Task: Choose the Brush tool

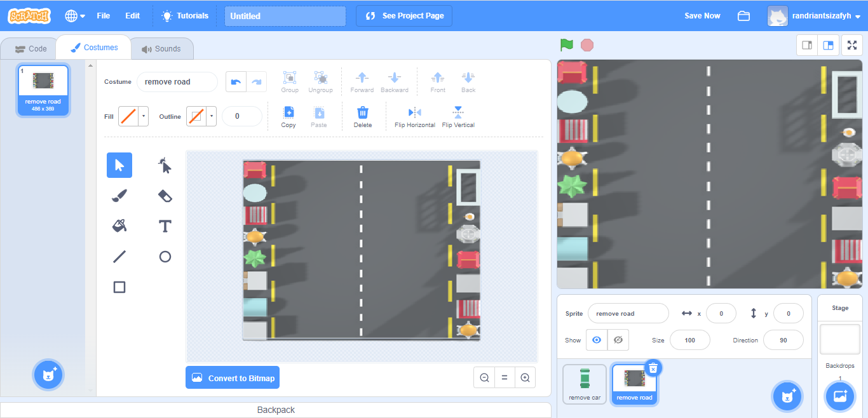Action: (x=119, y=196)
